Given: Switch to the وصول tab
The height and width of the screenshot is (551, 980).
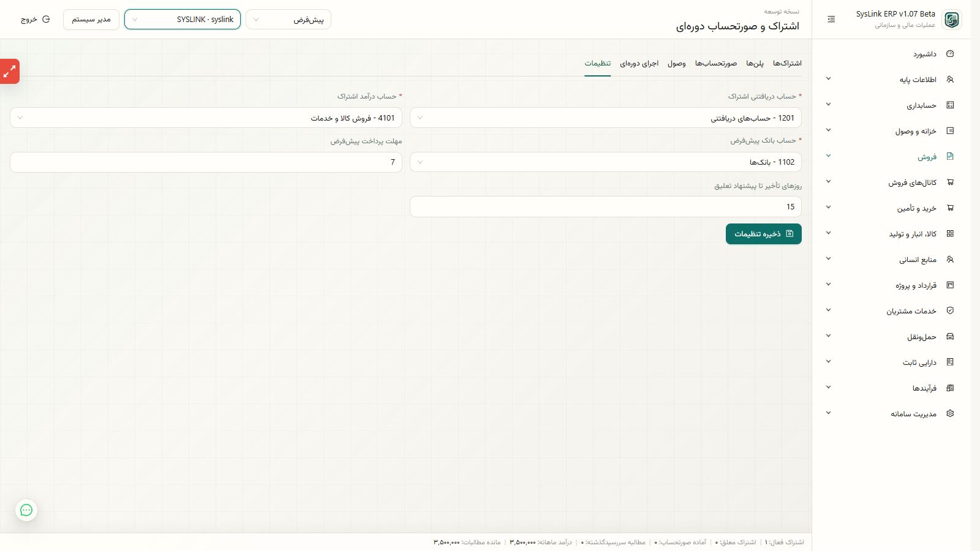Looking at the screenshot, I should click(677, 63).
